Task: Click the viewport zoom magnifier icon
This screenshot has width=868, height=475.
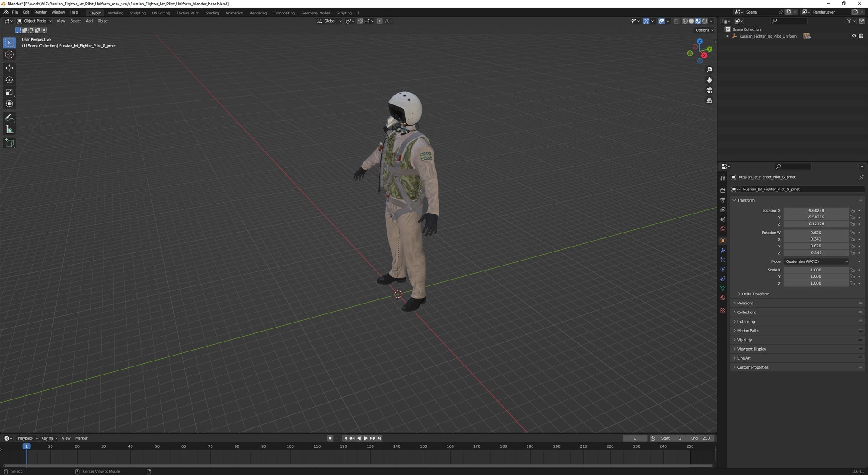Action: click(709, 70)
